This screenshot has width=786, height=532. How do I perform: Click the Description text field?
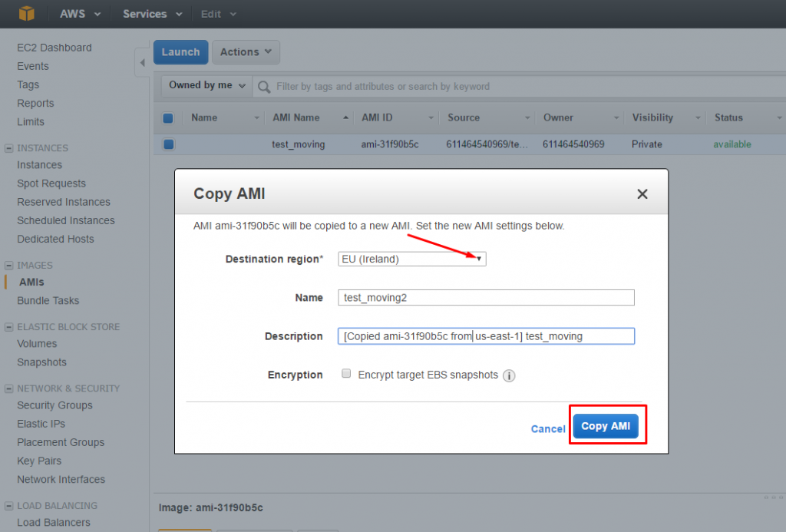pyautogui.click(x=486, y=336)
